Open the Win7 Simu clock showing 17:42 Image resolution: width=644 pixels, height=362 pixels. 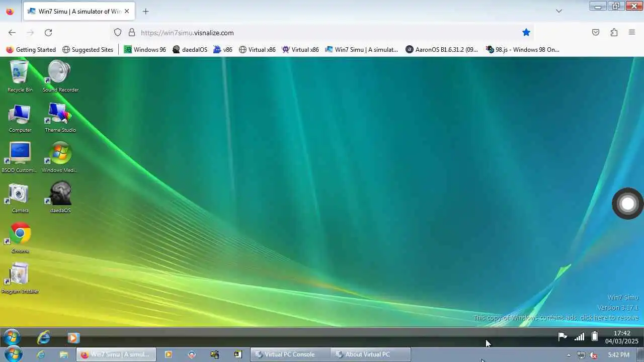(622, 337)
